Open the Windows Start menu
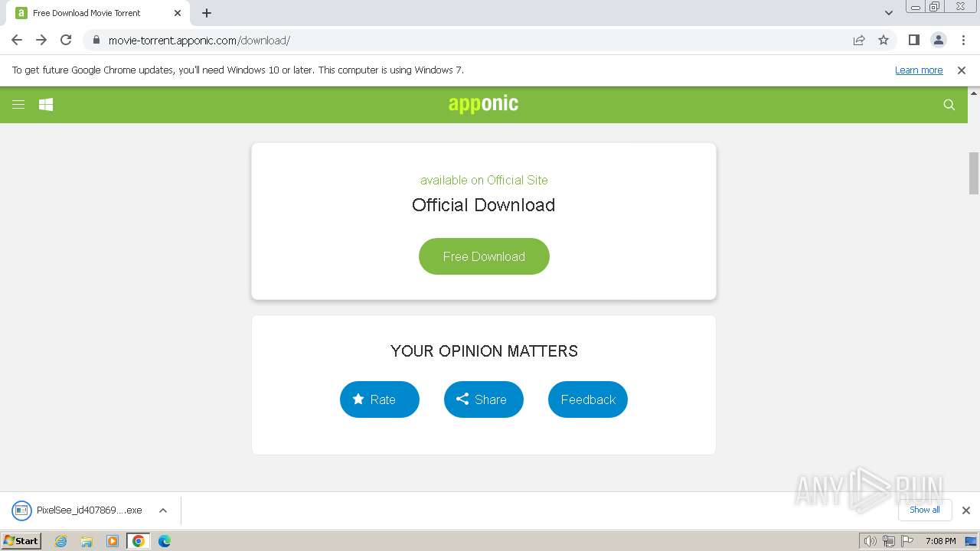Screen dimensions: 980x551 point(21,541)
